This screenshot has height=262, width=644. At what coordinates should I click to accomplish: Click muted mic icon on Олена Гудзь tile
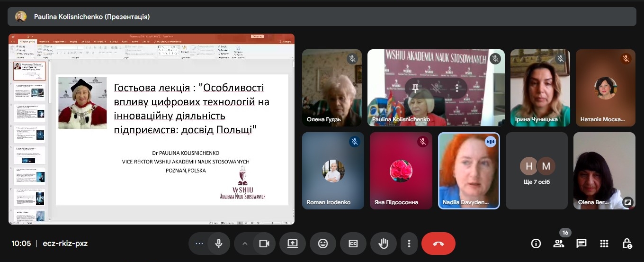pos(351,59)
